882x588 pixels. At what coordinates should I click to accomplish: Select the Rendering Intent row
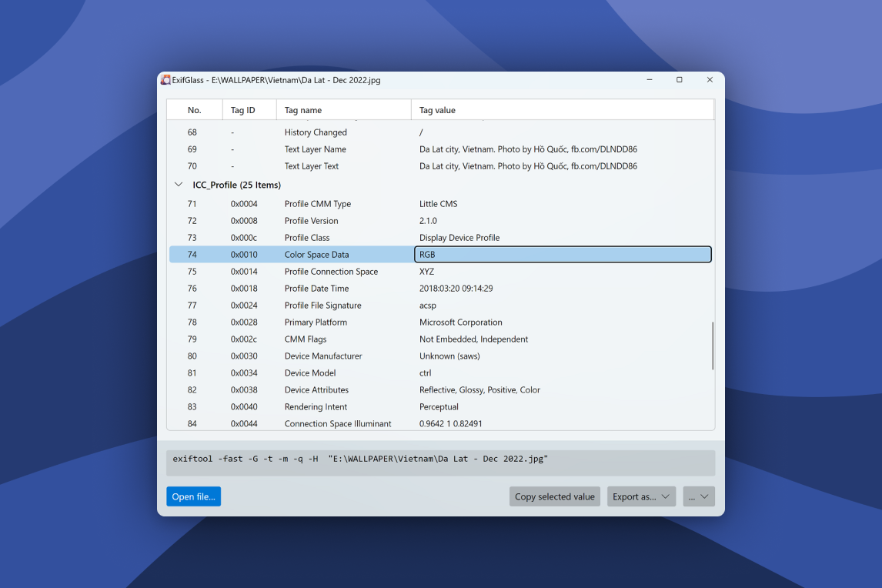[316, 407]
